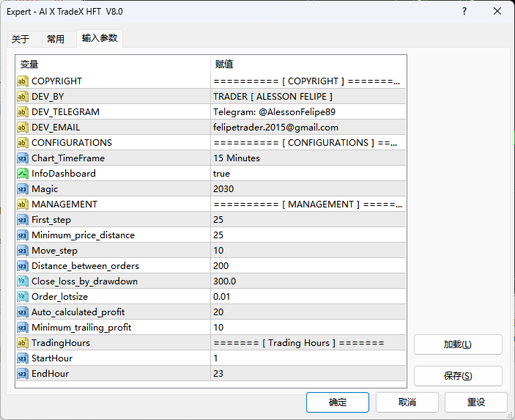This screenshot has width=515, height=420.
Task: Load a preset with 加载(L)
Action: (x=458, y=345)
